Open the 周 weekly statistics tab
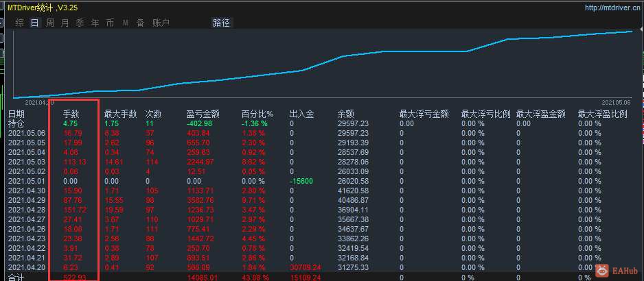Viewport: 644px width, 281px height. 49,23
